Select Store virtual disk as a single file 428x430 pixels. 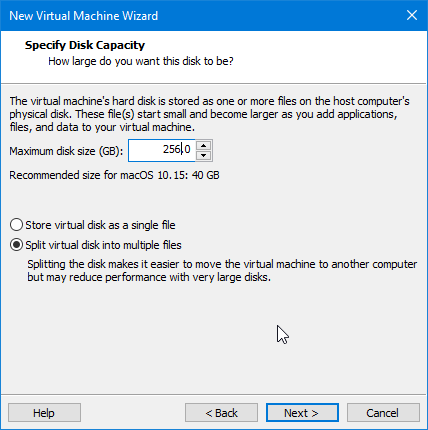(16, 225)
